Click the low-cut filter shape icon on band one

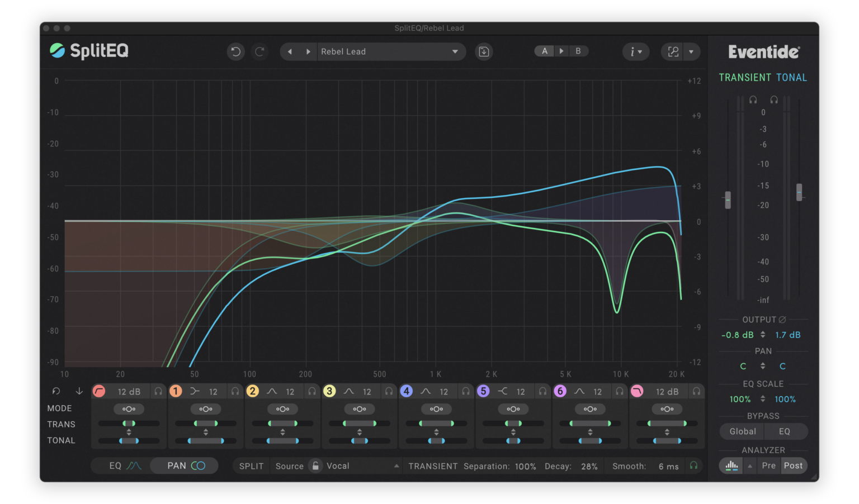pos(99,391)
